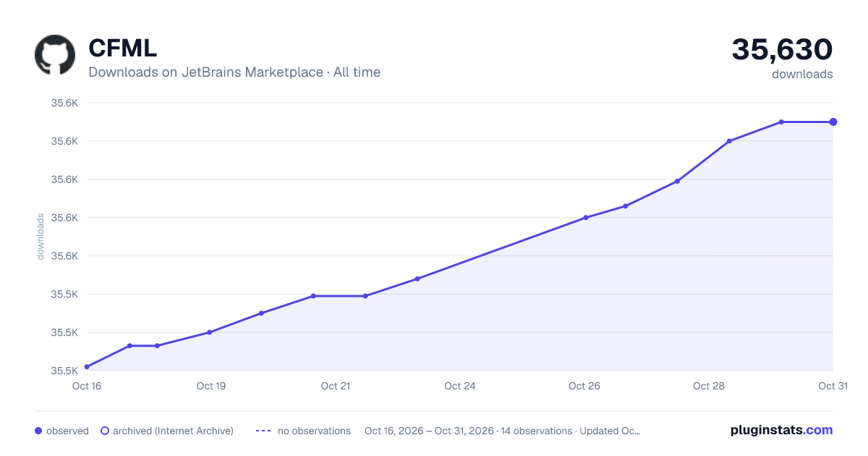Image resolution: width=868 pixels, height=456 pixels.
Task: Click the vertical 'downloads' y-axis title
Action: 41,236
